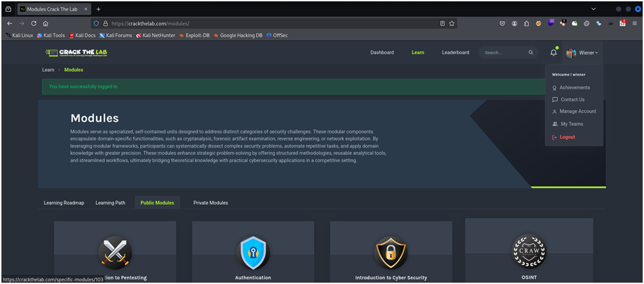Bookmark this page with the star icon
644x284 pixels.
(x=452, y=23)
